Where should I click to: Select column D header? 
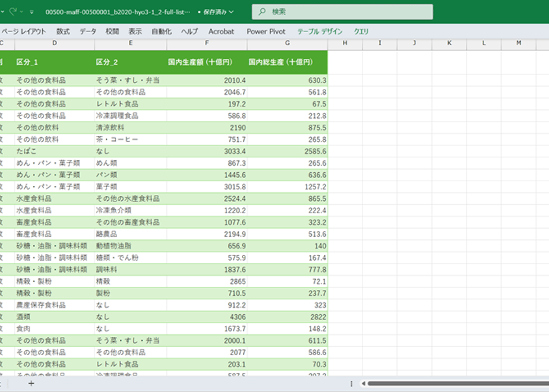(x=55, y=43)
